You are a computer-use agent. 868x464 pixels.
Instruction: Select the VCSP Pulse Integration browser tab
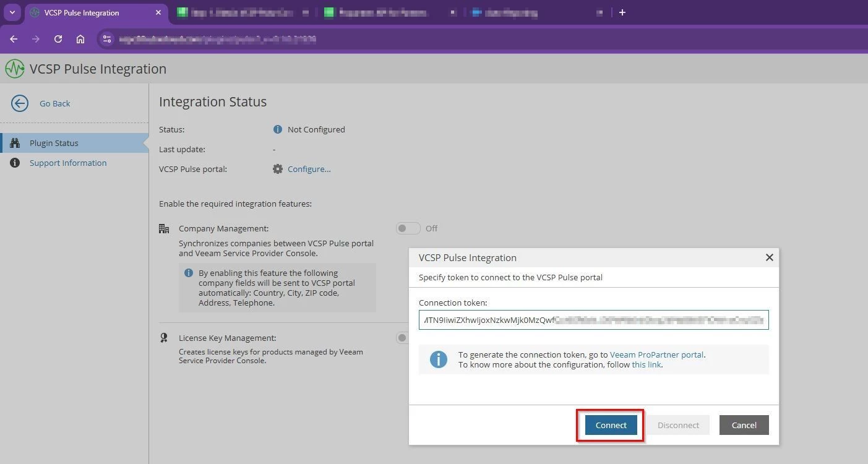click(97, 12)
